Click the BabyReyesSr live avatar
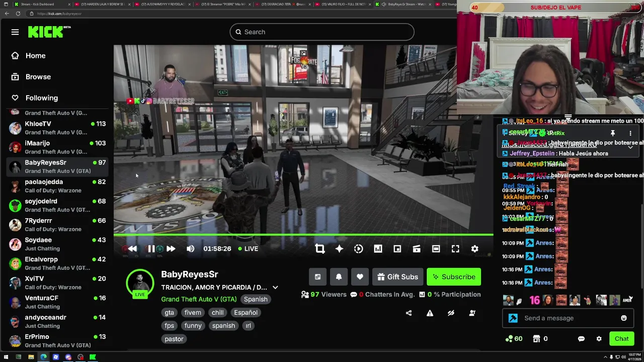 point(140,284)
